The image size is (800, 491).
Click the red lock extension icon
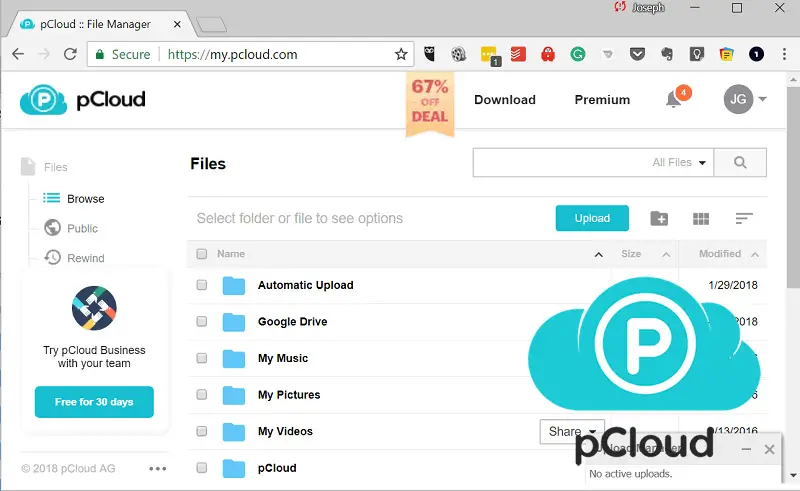[x=548, y=54]
